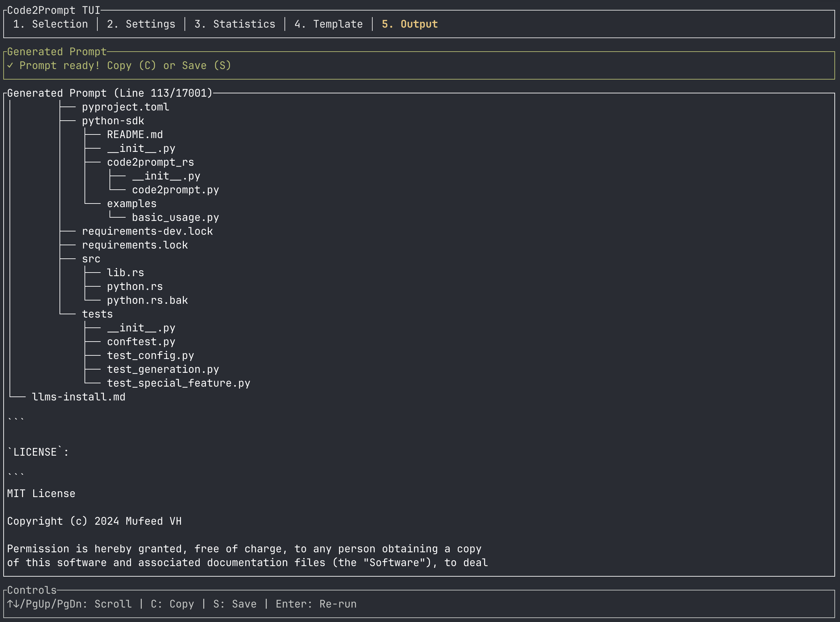
Task: Click the 'Enter: Re-run' control hint
Action: tap(316, 604)
